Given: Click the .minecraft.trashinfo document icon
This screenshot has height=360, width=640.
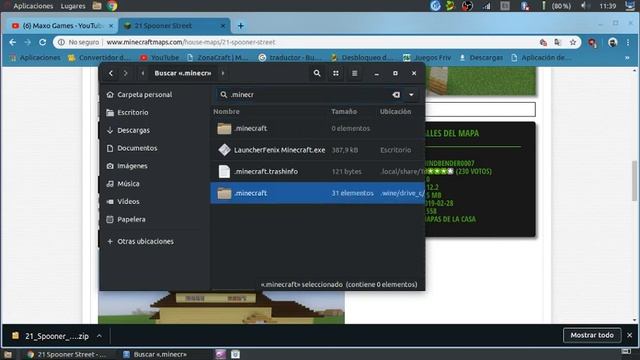Looking at the screenshot, I should (224, 171).
